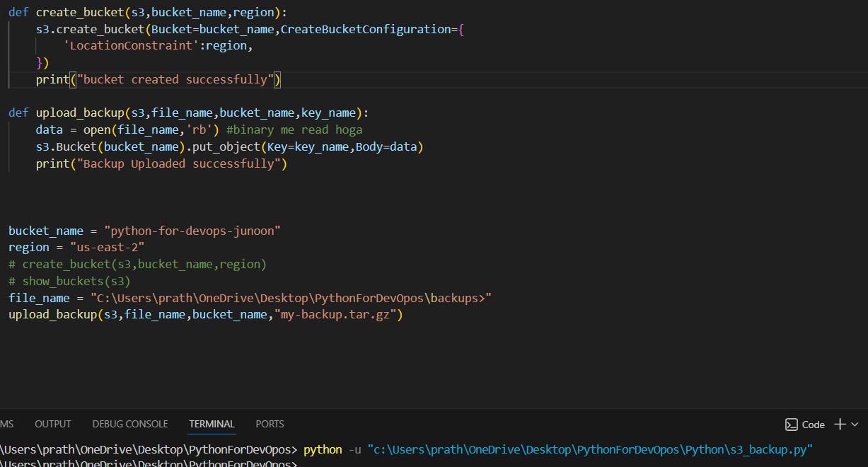Screen dimensions: 868x467
Task: Expand the launch profile chevron beside plus
Action: point(855,425)
